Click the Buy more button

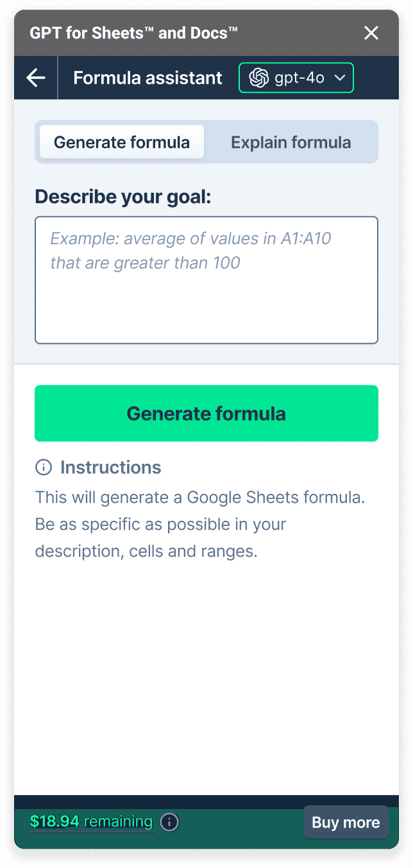346,823
